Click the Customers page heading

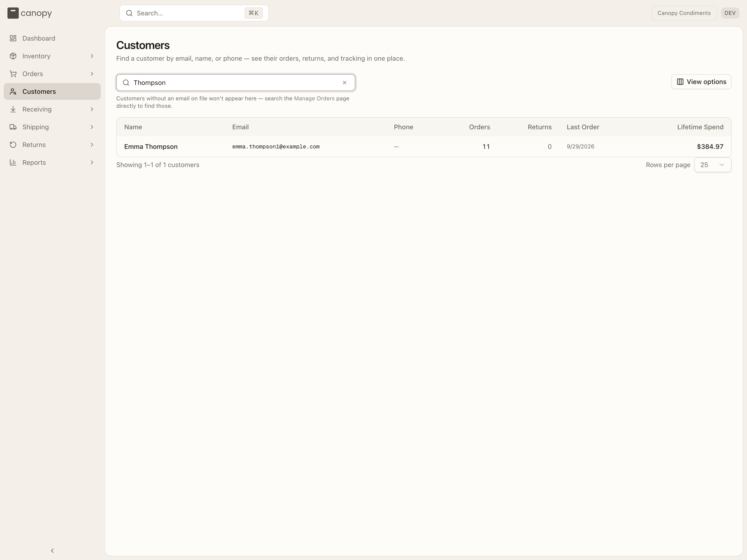pos(143,45)
